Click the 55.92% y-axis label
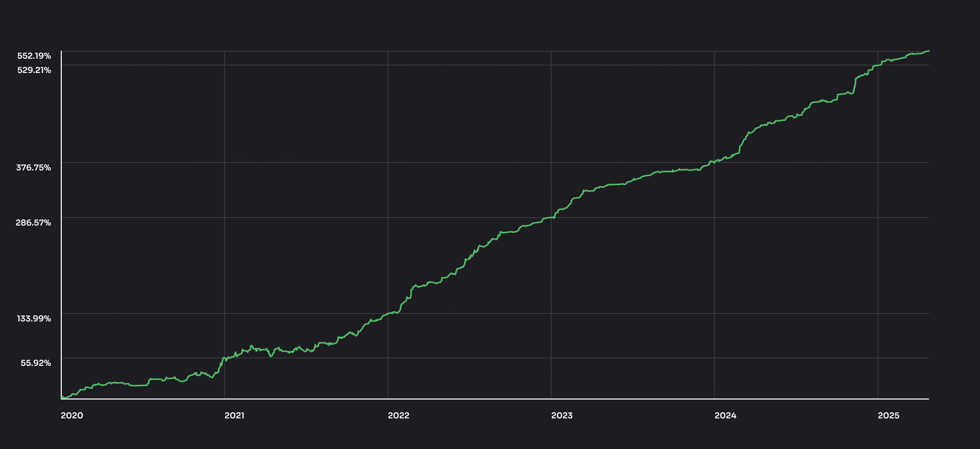The height and width of the screenshot is (449, 980). (36, 363)
